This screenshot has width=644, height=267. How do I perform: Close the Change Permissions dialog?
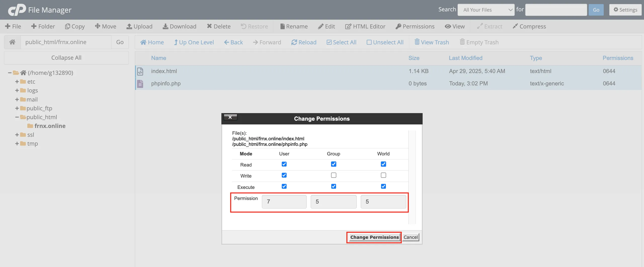230,117
